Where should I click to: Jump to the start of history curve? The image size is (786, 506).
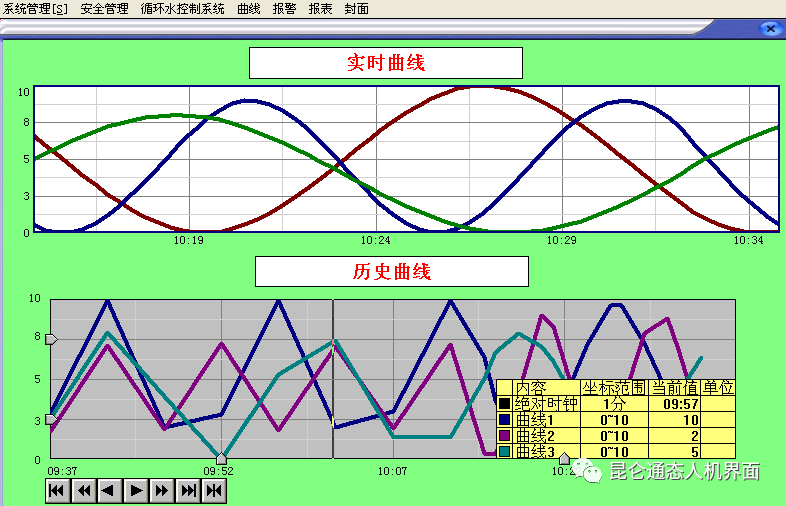pos(57,490)
